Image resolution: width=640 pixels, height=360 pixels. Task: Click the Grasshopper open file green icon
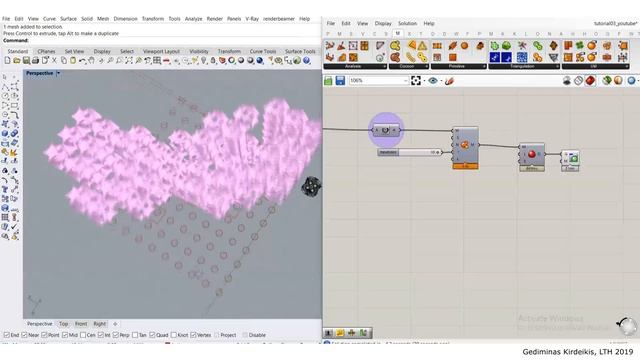(x=328, y=81)
